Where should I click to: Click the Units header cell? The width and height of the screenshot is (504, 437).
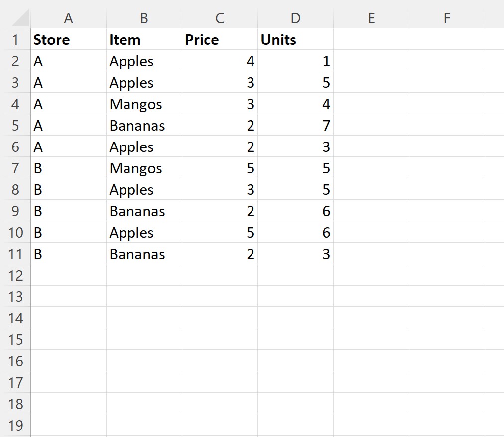coord(295,40)
